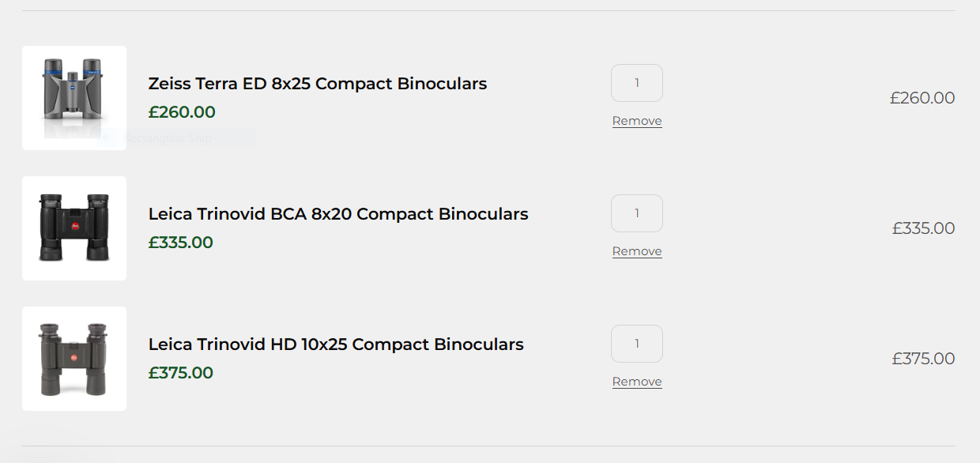View the Leica Trinovid HD product image
This screenshot has height=463, width=980.
pos(73,358)
